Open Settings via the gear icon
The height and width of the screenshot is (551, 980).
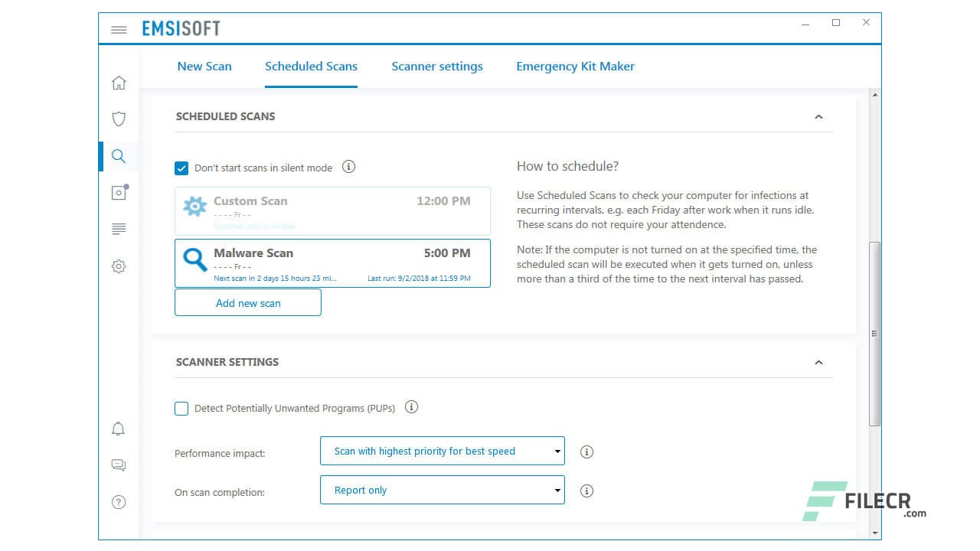point(119,266)
